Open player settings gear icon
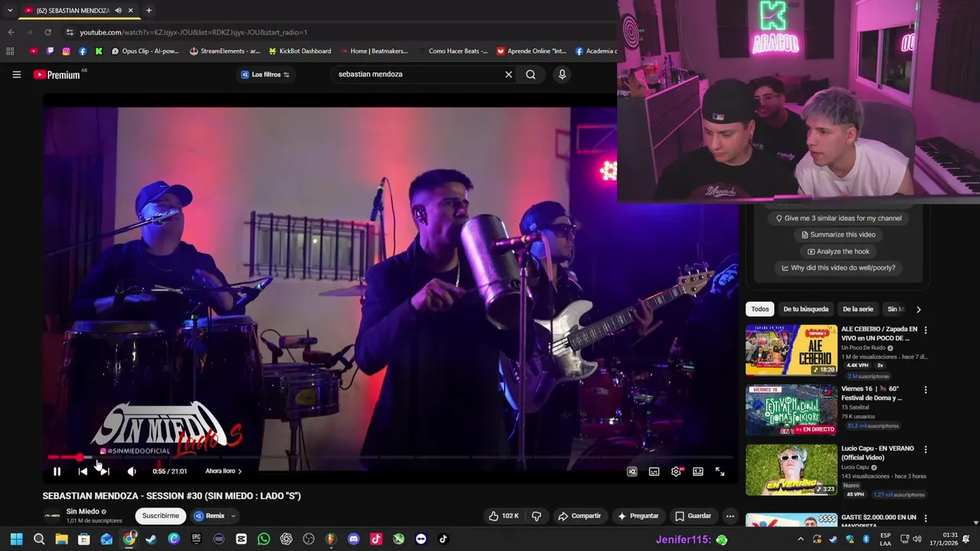 (x=676, y=471)
